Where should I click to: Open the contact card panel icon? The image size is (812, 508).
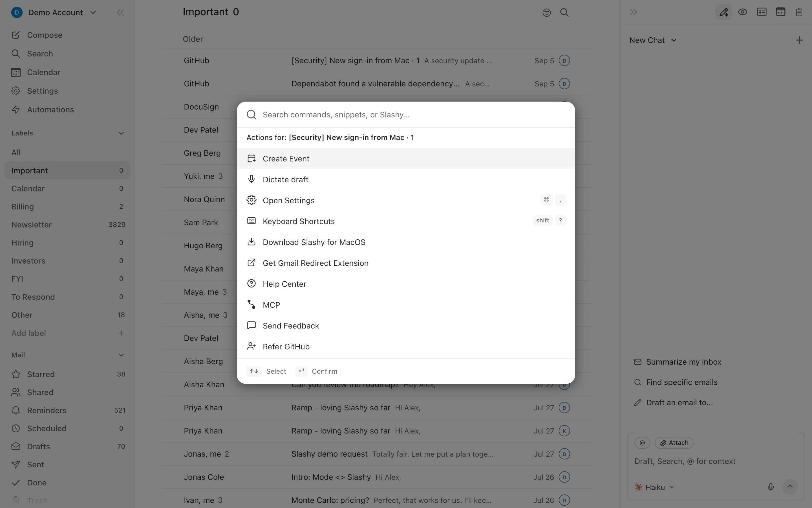(762, 12)
